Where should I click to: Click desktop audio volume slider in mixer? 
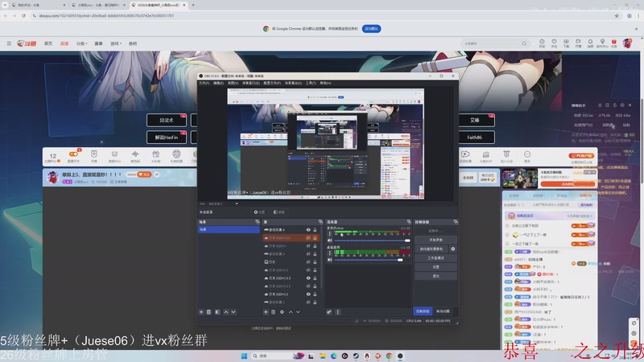pyautogui.click(x=372, y=260)
